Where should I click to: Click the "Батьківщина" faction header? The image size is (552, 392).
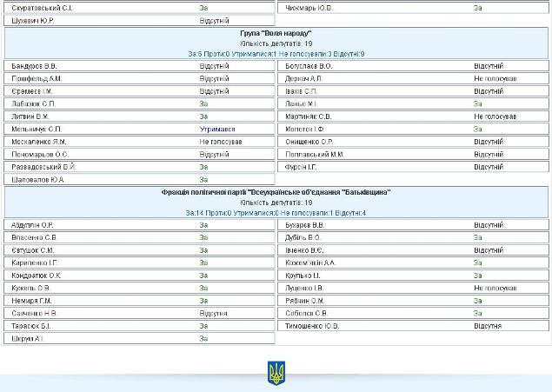click(x=276, y=192)
